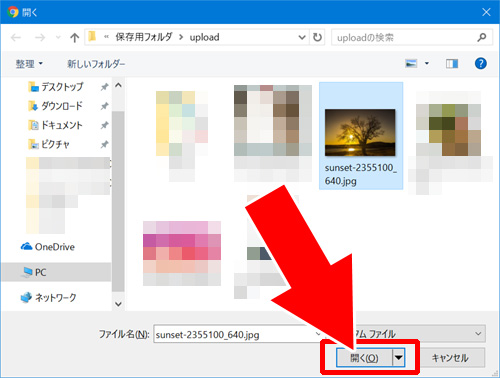Select ネットワーク in the sidebar
500x378 pixels.
pyautogui.click(x=48, y=297)
